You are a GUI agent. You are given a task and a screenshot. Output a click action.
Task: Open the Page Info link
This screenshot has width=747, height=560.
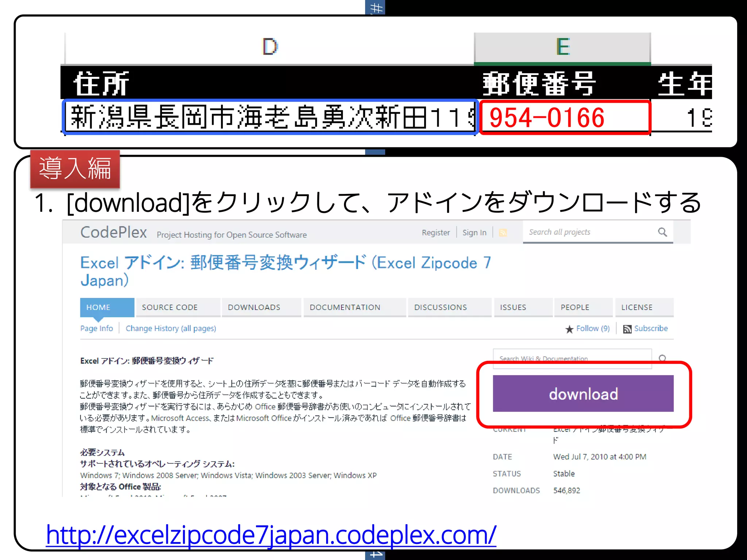[97, 328]
